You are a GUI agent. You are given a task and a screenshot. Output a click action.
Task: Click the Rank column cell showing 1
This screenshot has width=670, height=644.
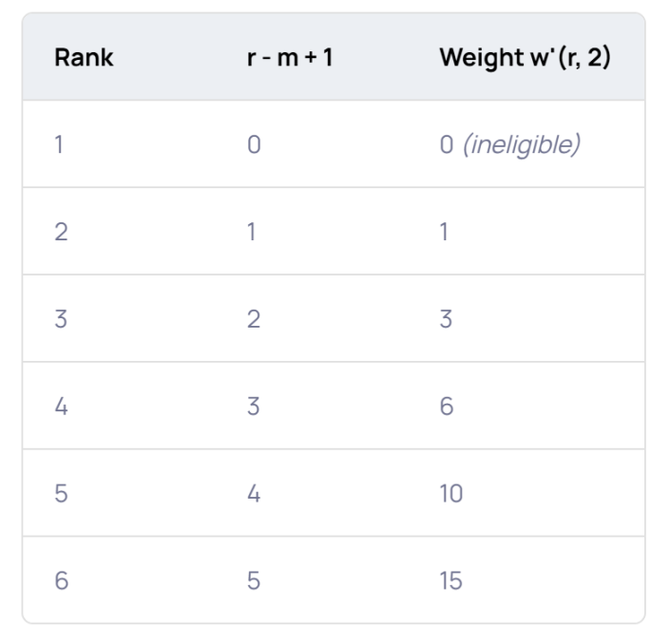pos(60,145)
